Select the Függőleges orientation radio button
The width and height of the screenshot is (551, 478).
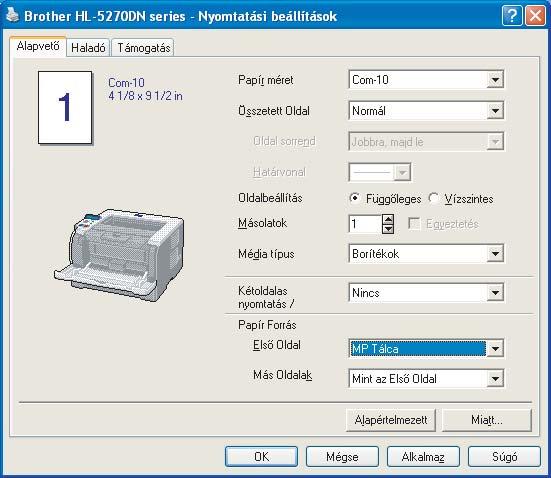pyautogui.click(x=355, y=198)
